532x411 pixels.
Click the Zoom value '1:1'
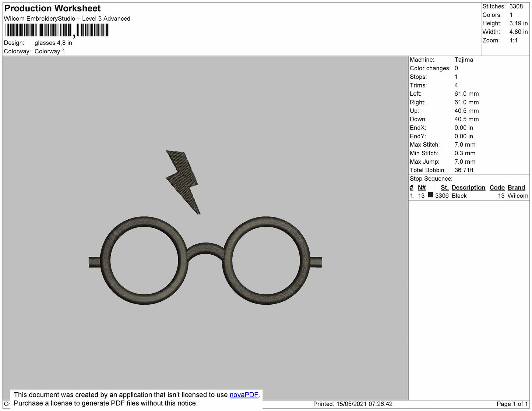514,40
